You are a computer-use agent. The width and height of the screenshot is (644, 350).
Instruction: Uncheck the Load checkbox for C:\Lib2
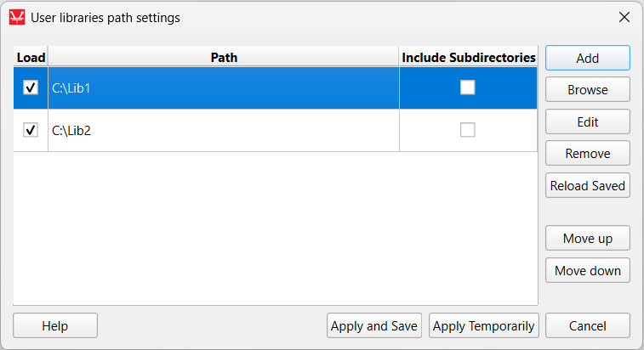(x=31, y=130)
